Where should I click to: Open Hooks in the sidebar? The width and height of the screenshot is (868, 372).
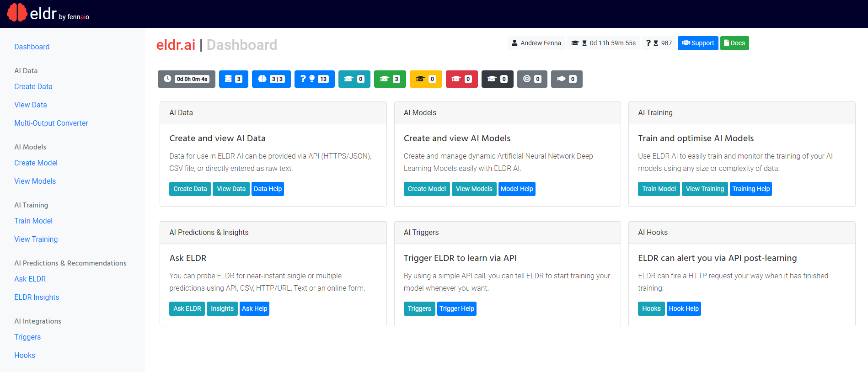25,355
